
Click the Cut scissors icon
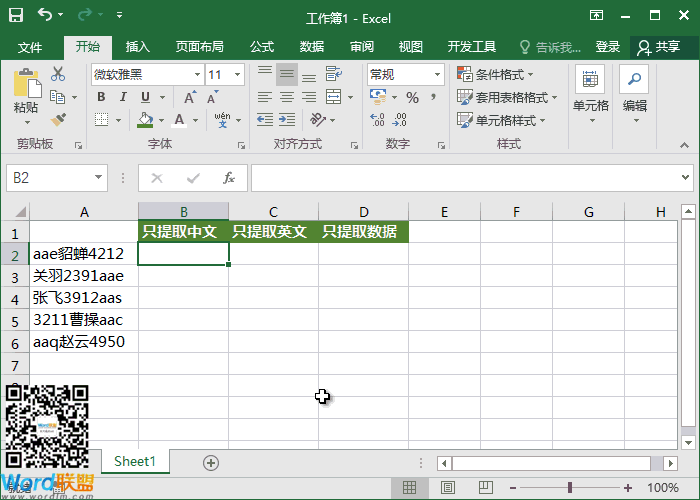click(58, 74)
